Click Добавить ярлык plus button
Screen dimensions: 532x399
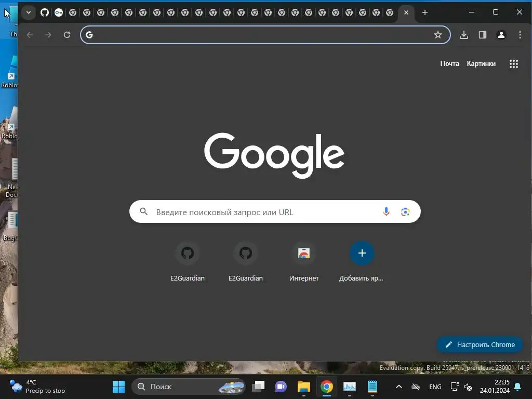pos(362,253)
